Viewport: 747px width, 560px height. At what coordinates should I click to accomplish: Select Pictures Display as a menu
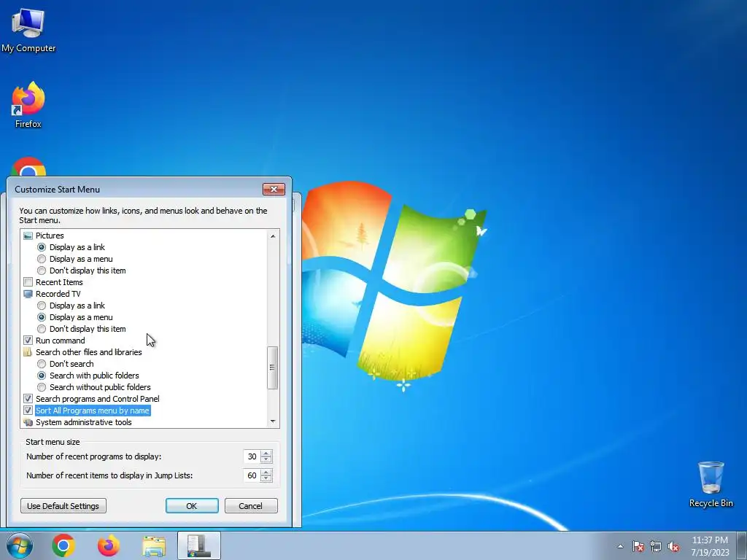pos(42,259)
